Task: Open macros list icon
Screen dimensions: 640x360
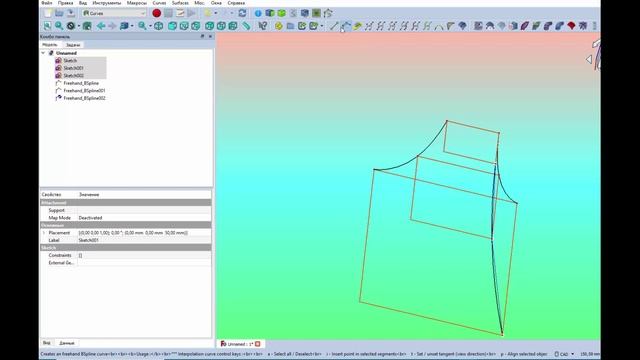Action: pyautogui.click(x=180, y=13)
